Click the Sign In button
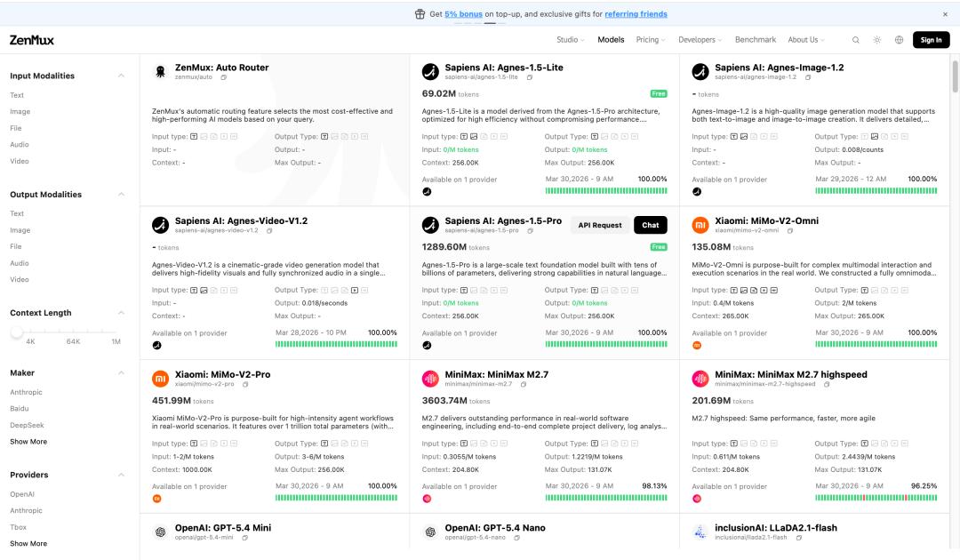The width and height of the screenshot is (960, 560). point(931,40)
